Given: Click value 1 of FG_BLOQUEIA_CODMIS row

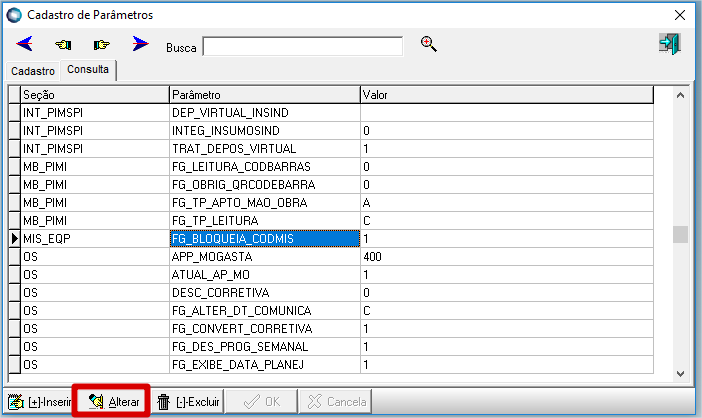Looking at the screenshot, I should pos(507,239).
